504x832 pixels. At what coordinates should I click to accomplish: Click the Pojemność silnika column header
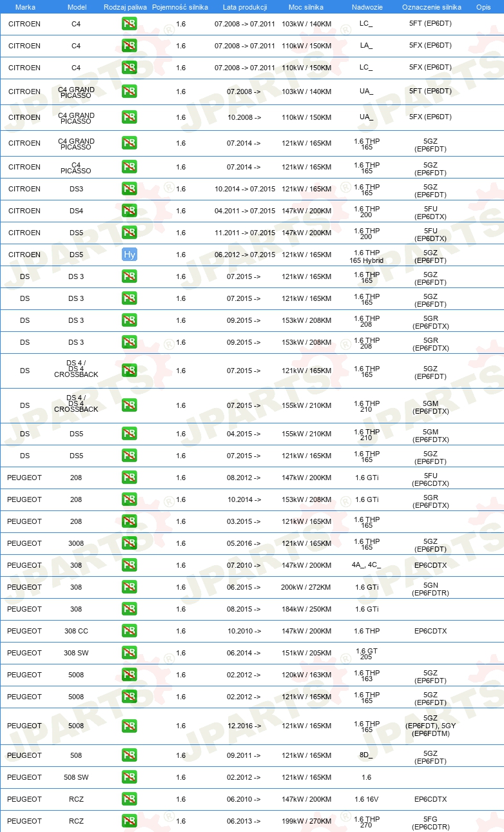180,6
